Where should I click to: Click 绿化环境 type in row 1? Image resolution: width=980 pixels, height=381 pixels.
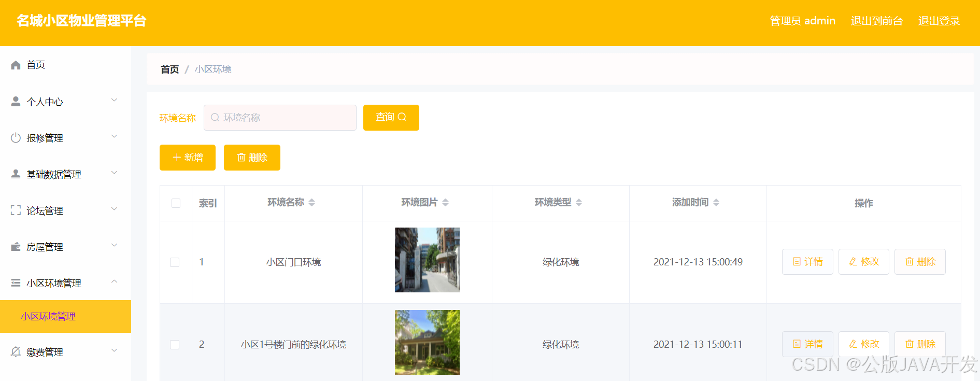tap(561, 262)
